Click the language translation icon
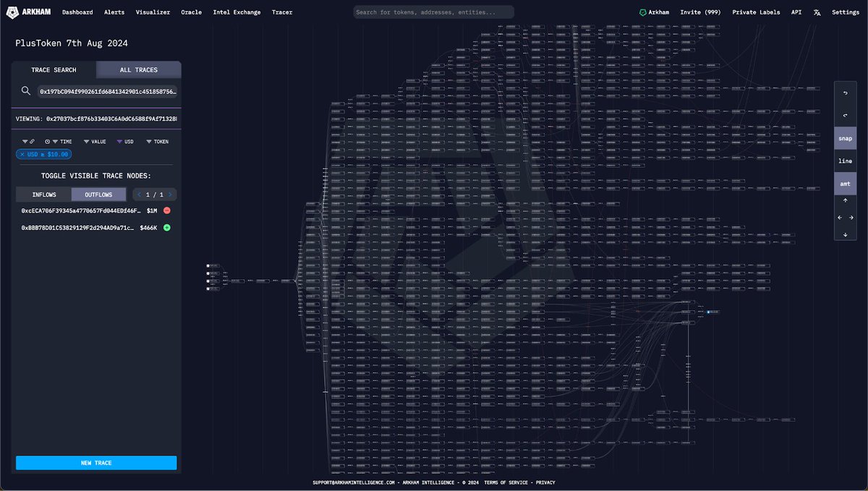868x491 pixels. [x=817, y=12]
